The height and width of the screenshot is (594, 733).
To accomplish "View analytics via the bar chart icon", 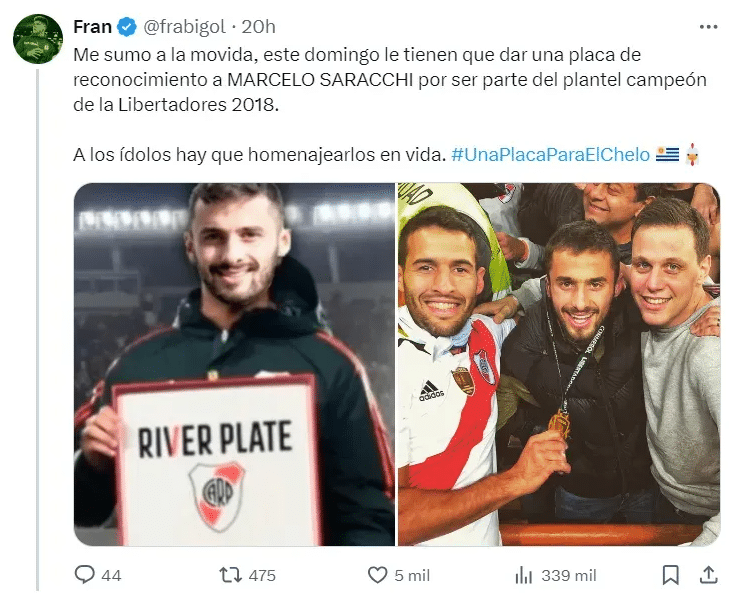I will pos(524,575).
